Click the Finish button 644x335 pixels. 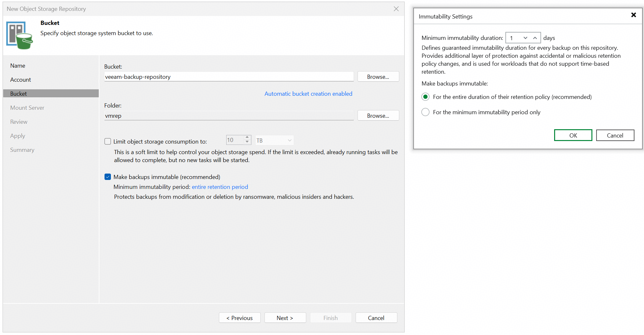pyautogui.click(x=331, y=318)
